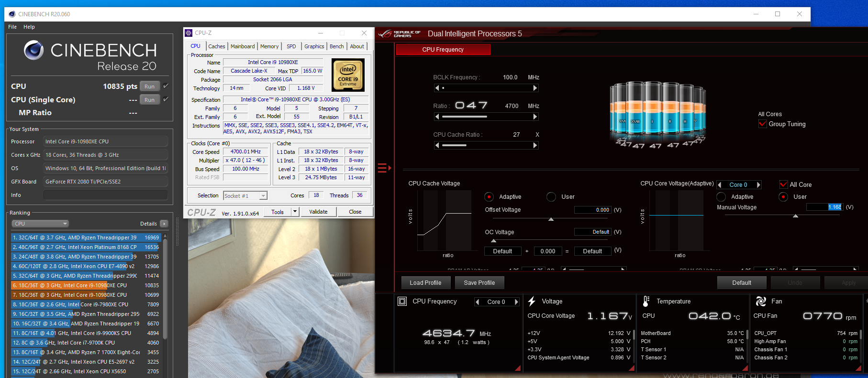Click the Voltage lightning bolt icon
This screenshot has height=378, width=868.
[532, 301]
